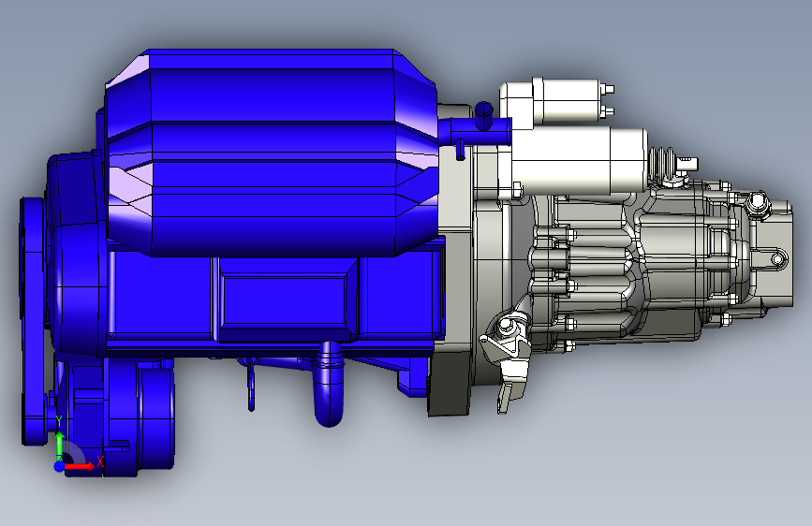Click the red X axis arrow of the triad

point(80,466)
